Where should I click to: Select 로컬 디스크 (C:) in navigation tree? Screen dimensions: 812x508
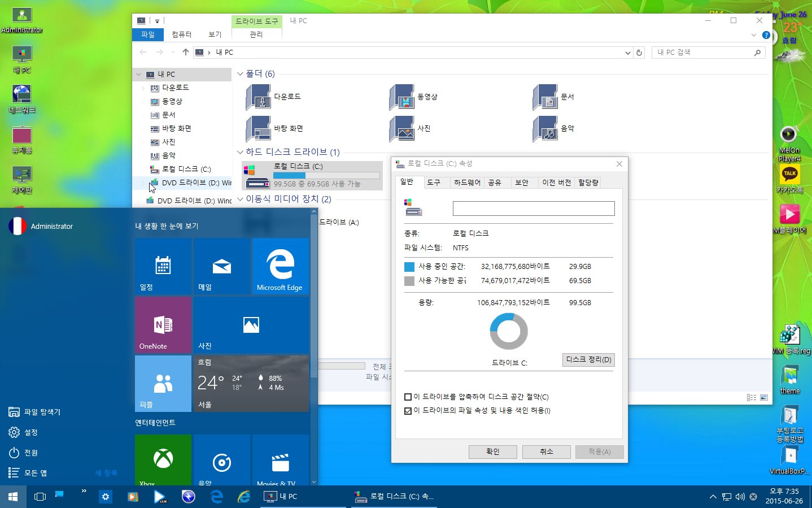(x=186, y=169)
